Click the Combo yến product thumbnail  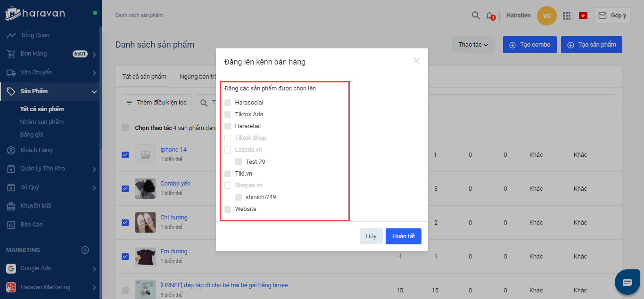click(145, 188)
